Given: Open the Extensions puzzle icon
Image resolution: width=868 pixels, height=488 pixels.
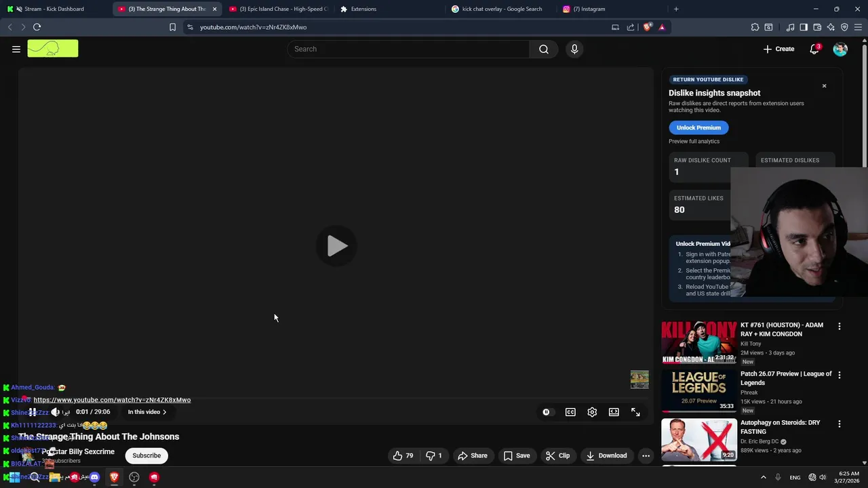Looking at the screenshot, I should [755, 27].
